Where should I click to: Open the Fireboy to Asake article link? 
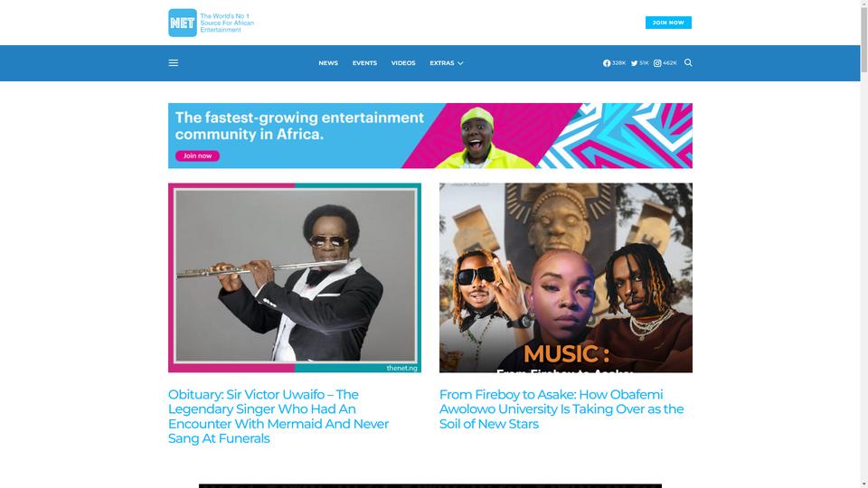coord(561,408)
